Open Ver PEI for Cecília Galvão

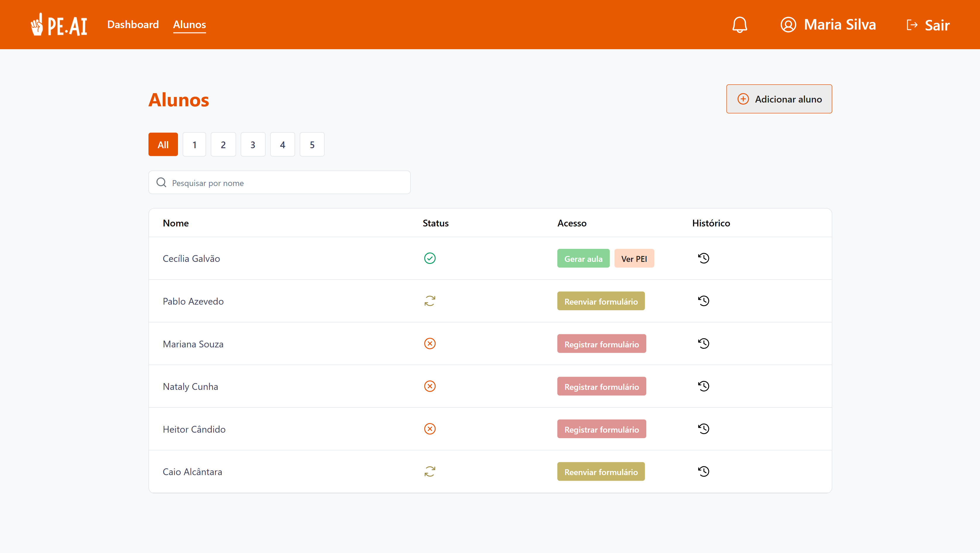click(x=634, y=258)
